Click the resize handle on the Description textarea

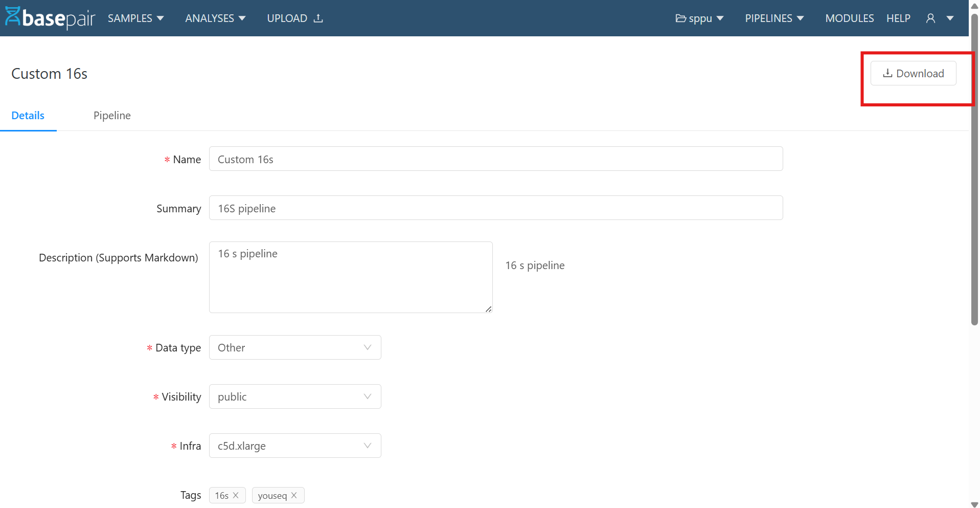coord(488,308)
